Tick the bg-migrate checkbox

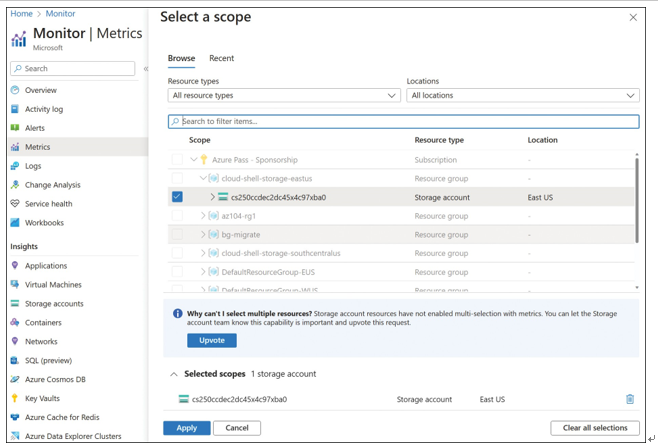(x=177, y=235)
